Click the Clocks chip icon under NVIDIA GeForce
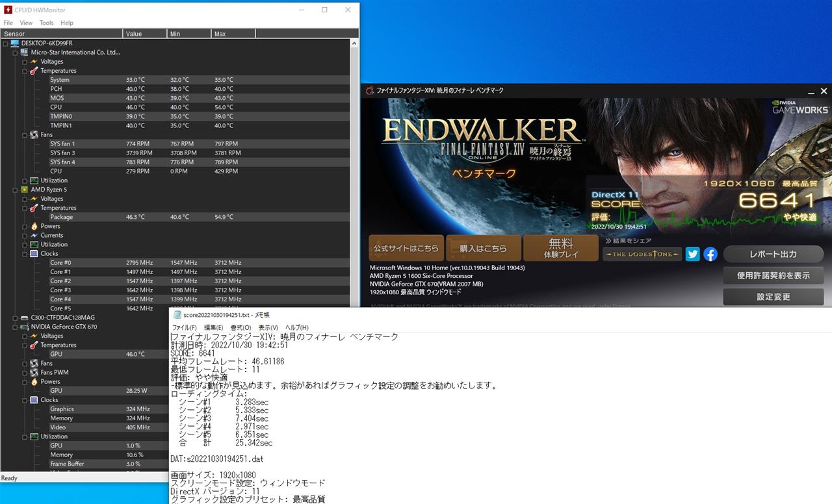The image size is (832, 504). (34, 399)
